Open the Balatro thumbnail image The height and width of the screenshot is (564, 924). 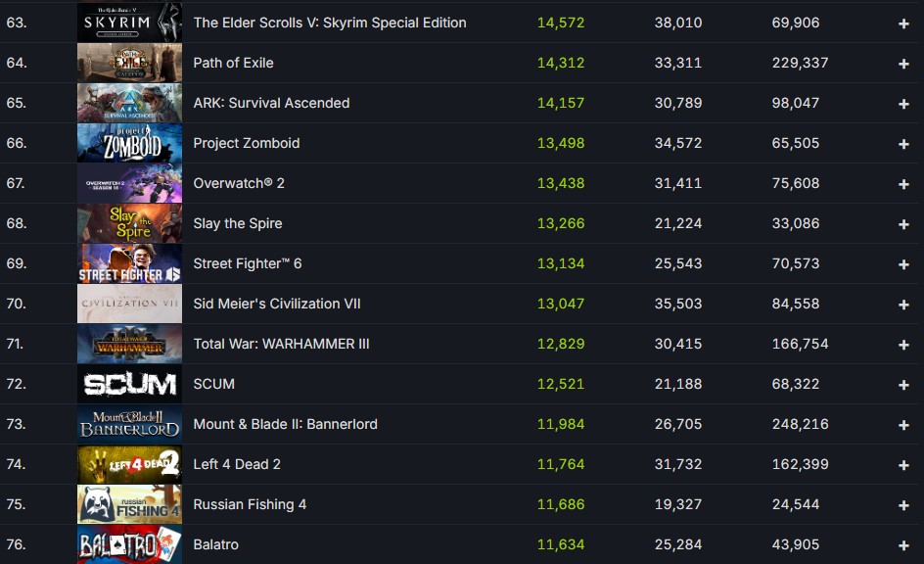tap(129, 544)
